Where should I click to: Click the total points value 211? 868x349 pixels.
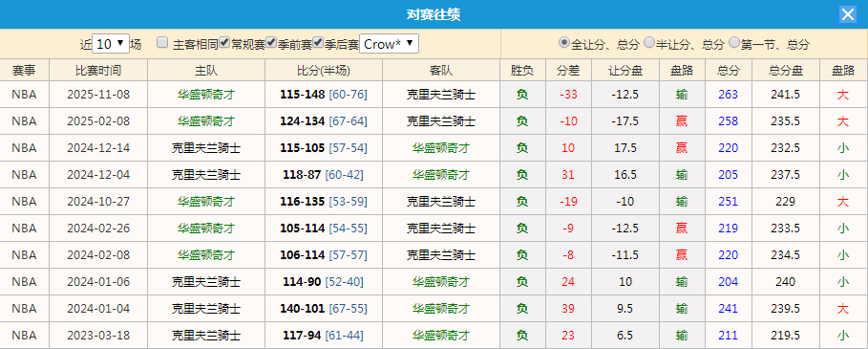tap(728, 336)
